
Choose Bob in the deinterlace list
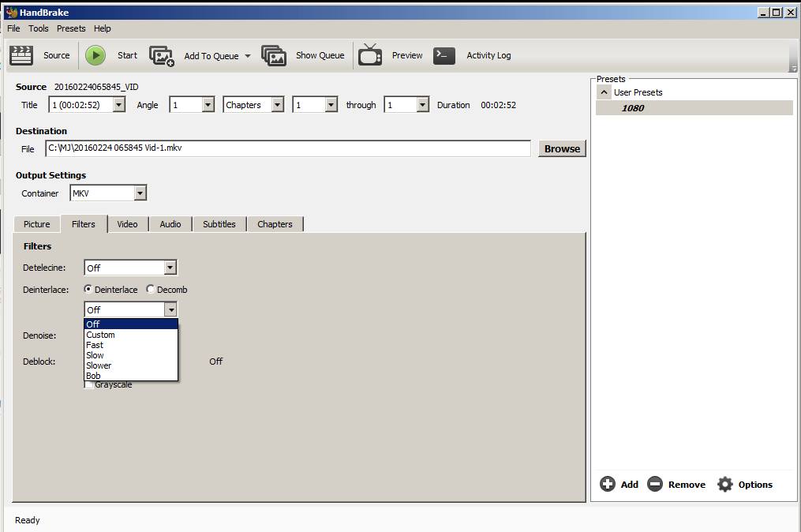(131, 376)
